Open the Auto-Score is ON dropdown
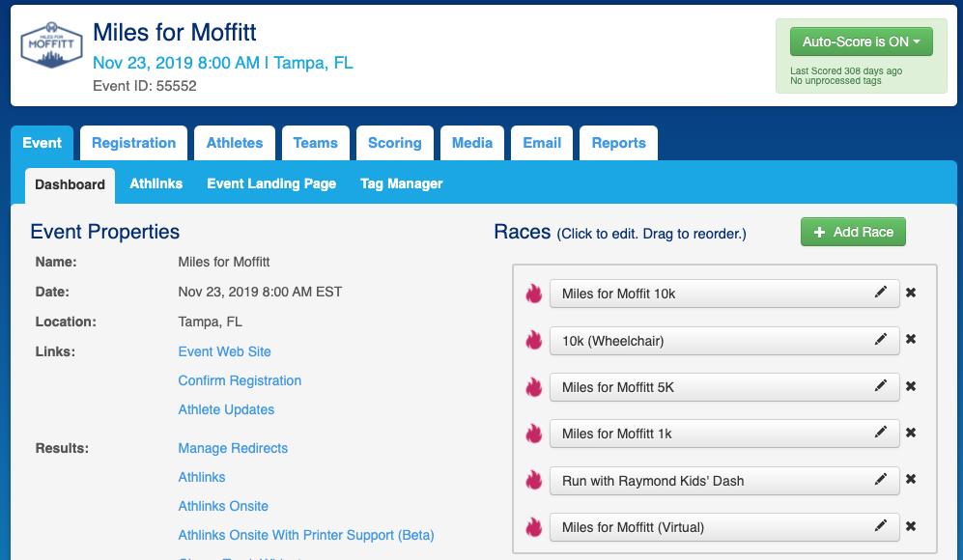 point(861,42)
